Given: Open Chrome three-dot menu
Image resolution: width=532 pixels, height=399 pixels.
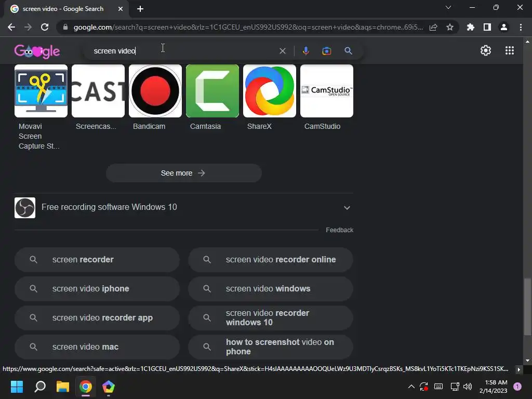Looking at the screenshot, I should click(521, 27).
